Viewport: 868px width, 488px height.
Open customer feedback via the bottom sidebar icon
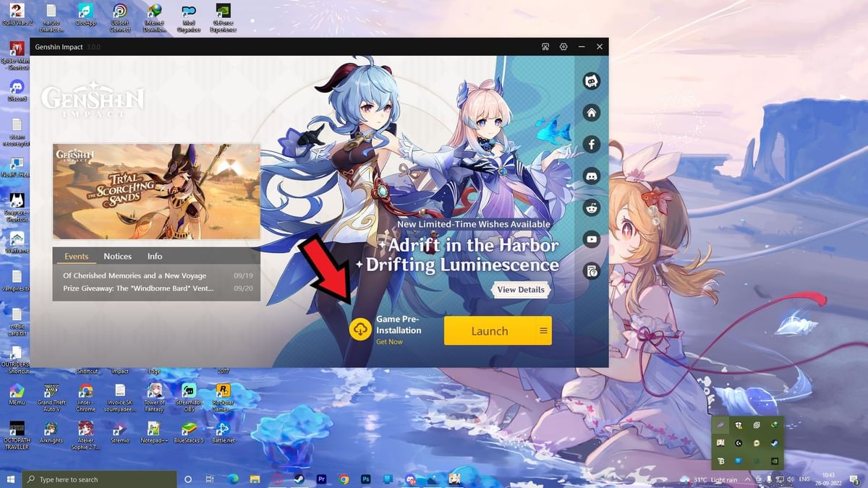592,271
